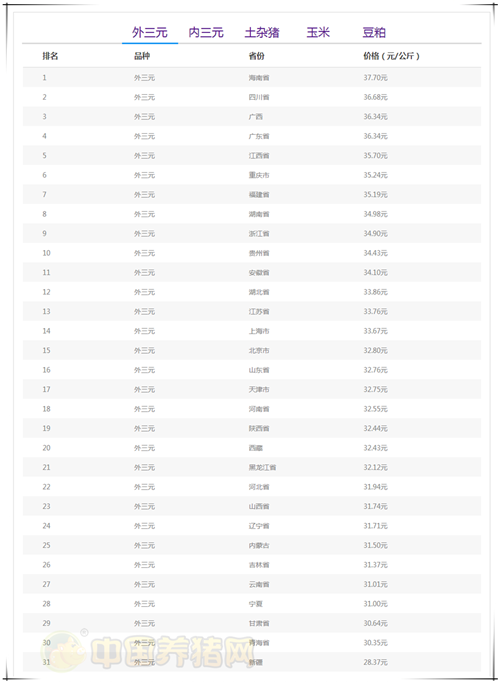The image size is (500, 683).
Task: Click the 内蒙古 province entry
Action: pos(259,545)
